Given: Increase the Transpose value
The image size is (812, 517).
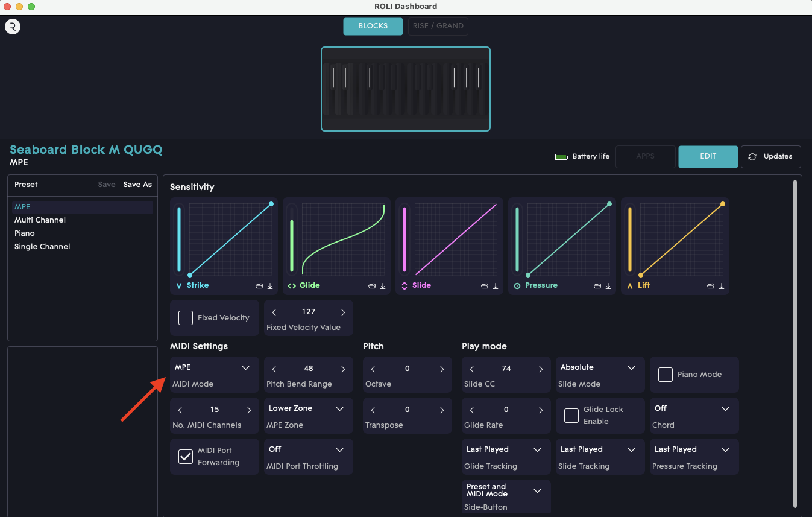Looking at the screenshot, I should click(442, 410).
